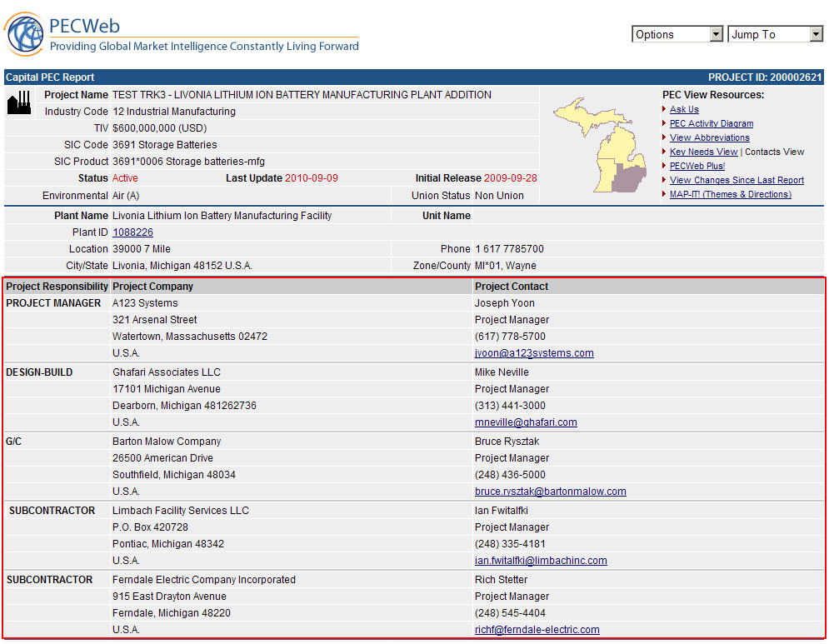Open the Options dropdown
This screenshot has height=644, width=829.
point(677,34)
